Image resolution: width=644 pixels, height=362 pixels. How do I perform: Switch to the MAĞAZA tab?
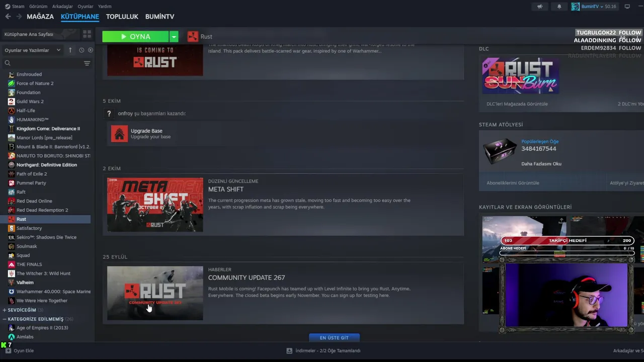pyautogui.click(x=40, y=17)
